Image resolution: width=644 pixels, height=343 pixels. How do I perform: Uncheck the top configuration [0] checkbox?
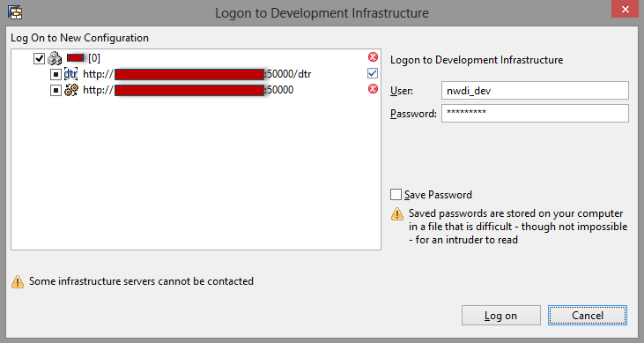(x=39, y=58)
